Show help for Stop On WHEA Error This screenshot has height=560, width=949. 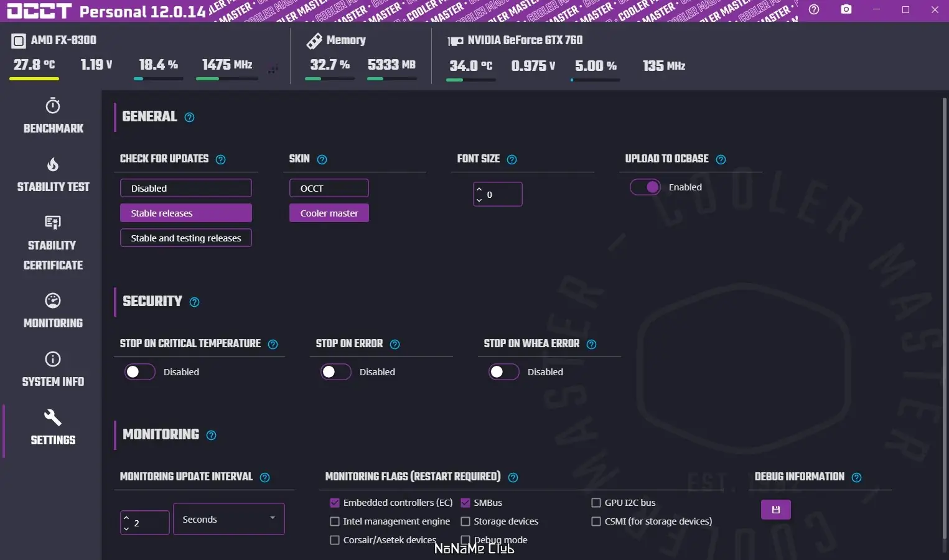click(x=591, y=344)
